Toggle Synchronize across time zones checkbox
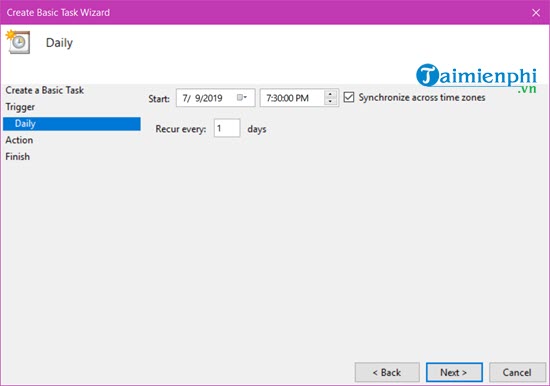The width and height of the screenshot is (550, 386). (x=349, y=97)
